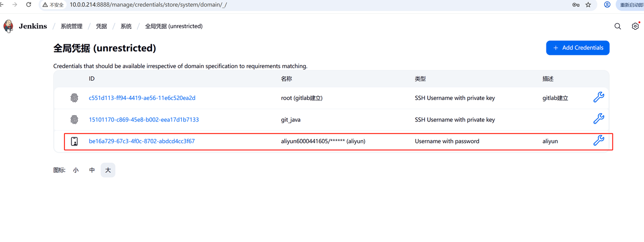The image size is (644, 242).
Task: Select small icon size 小
Action: (75, 170)
